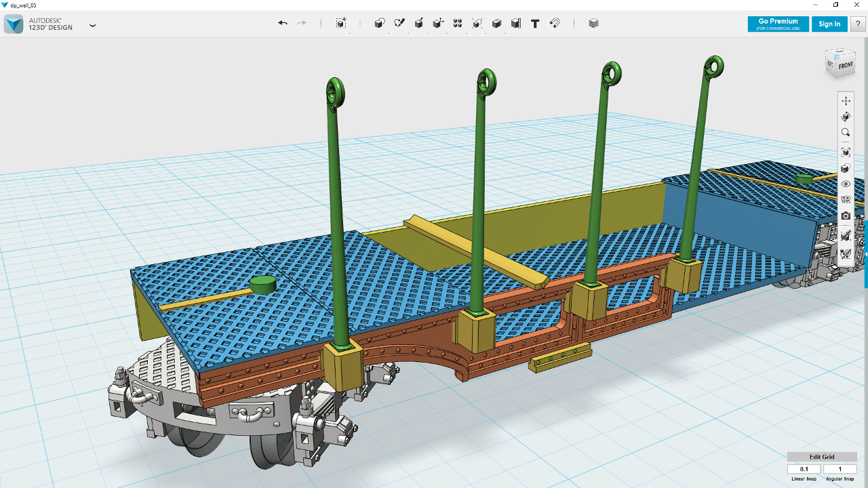Open the Transform tool
Image resolution: width=868 pixels, height=488 pixels.
[x=341, y=23]
